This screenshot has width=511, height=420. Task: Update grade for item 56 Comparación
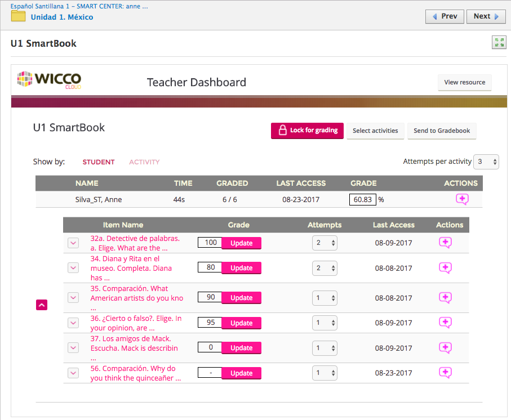coord(242,373)
